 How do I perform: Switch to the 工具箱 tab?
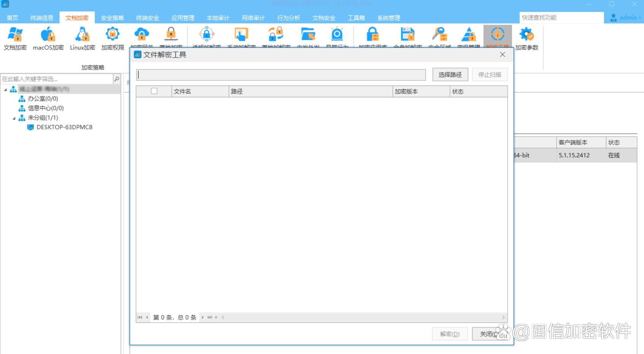356,17
